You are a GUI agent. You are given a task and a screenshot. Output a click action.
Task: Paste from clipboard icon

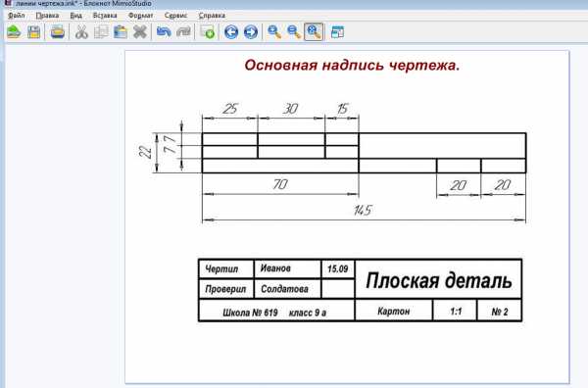pos(121,32)
